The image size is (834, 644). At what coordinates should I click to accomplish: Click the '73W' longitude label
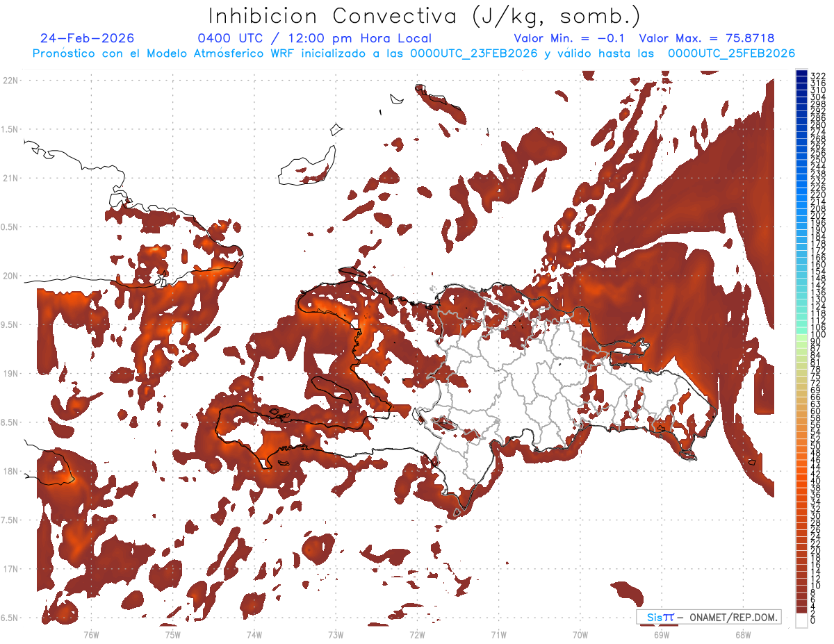pos(336,634)
